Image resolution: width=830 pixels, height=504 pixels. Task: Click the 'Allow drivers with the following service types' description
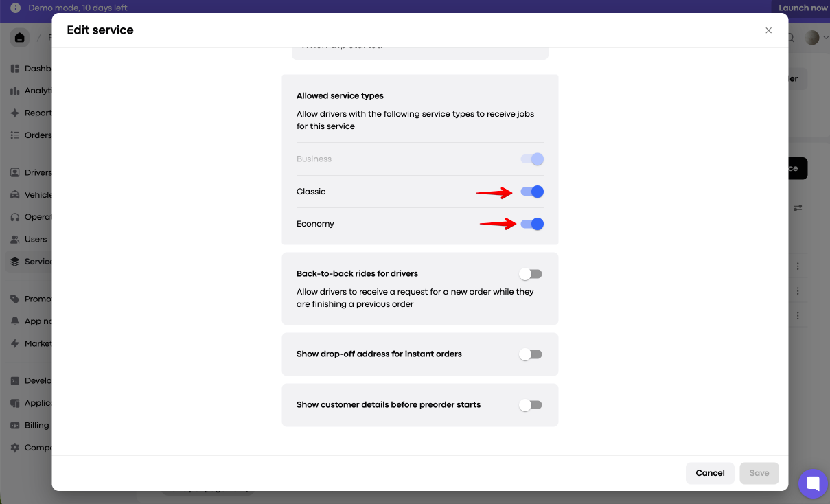pyautogui.click(x=415, y=120)
